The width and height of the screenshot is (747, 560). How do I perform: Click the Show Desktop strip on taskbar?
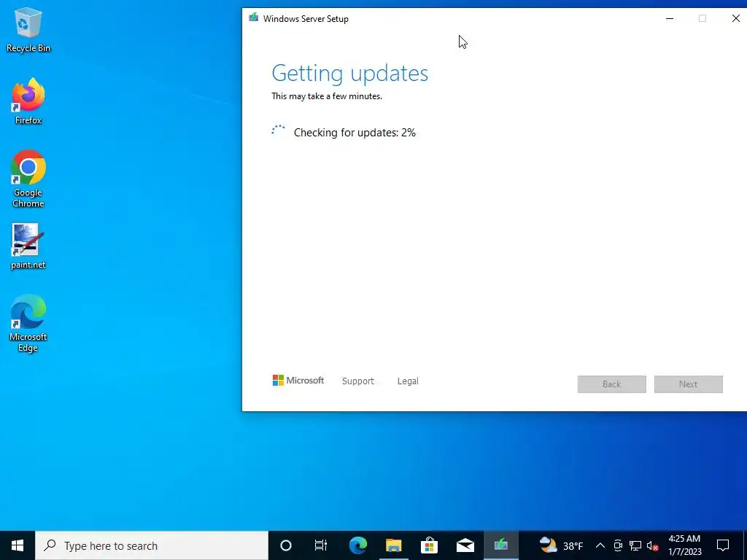pyautogui.click(x=745, y=545)
